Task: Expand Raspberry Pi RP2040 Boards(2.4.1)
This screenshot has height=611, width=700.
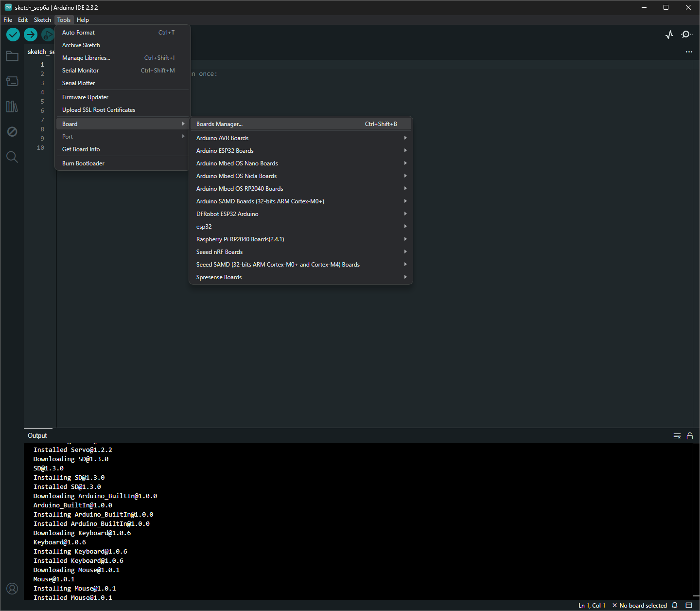Action: coord(301,239)
